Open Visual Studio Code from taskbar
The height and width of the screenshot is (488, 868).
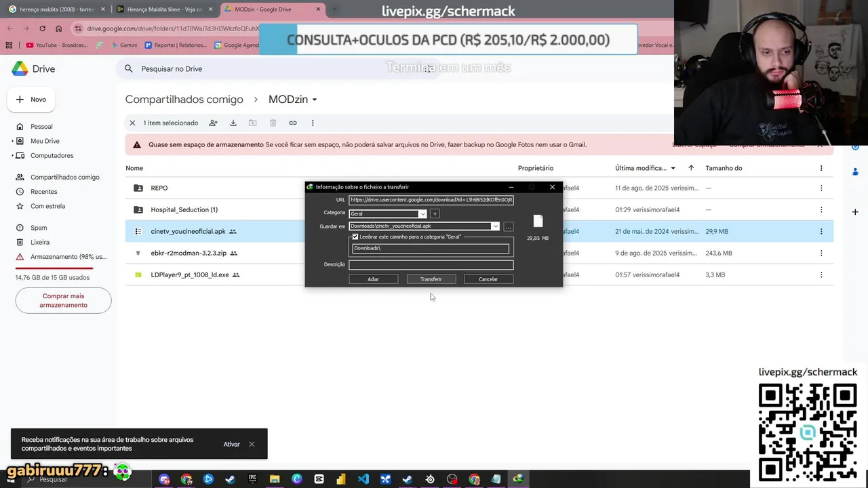(x=363, y=479)
